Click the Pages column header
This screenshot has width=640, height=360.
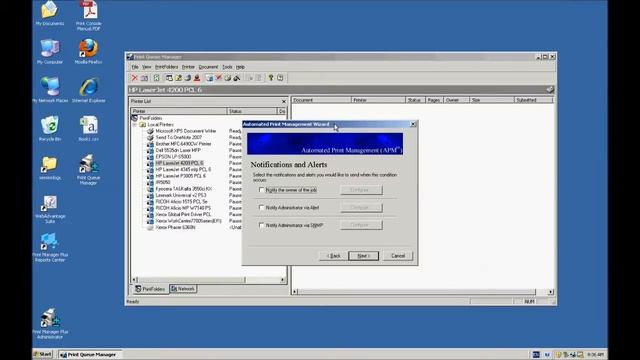coord(434,100)
